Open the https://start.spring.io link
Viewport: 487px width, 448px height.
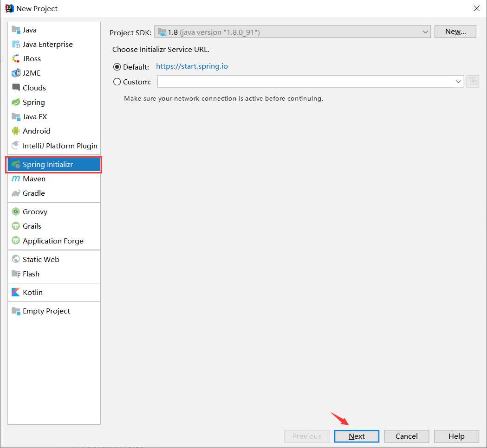click(x=192, y=66)
